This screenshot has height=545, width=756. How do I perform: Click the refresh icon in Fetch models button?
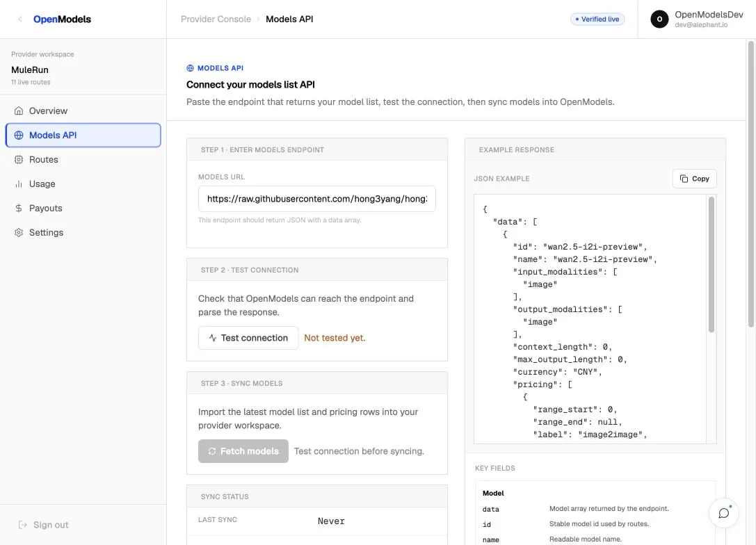tap(211, 452)
